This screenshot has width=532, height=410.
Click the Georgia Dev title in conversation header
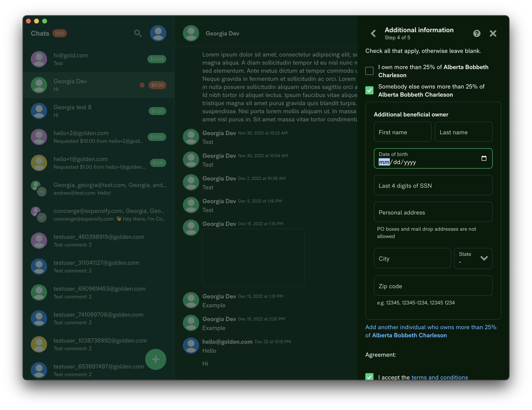222,33
